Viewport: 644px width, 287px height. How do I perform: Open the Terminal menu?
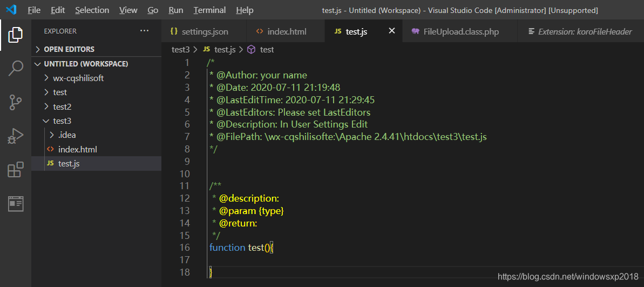click(x=209, y=10)
